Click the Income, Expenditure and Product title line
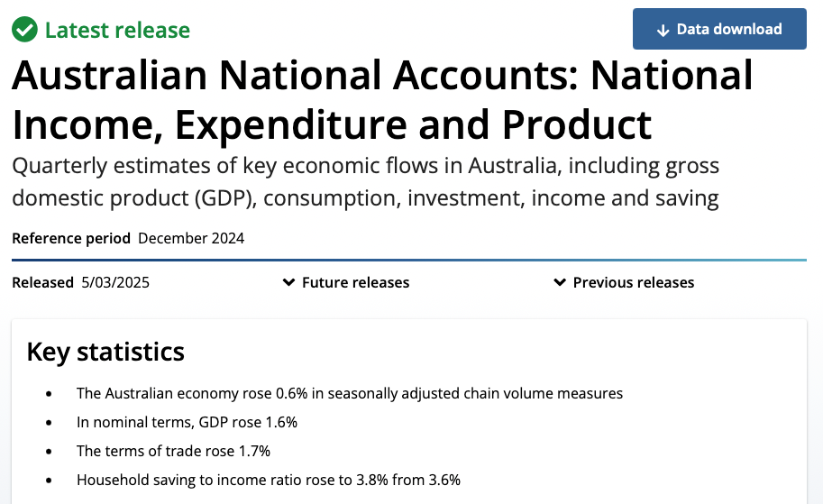 (332, 125)
